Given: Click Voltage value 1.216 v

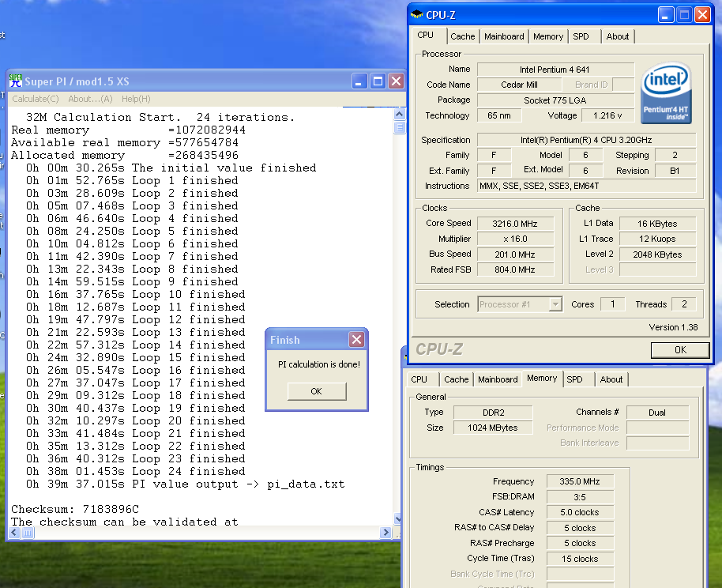Looking at the screenshot, I should click(x=607, y=115).
